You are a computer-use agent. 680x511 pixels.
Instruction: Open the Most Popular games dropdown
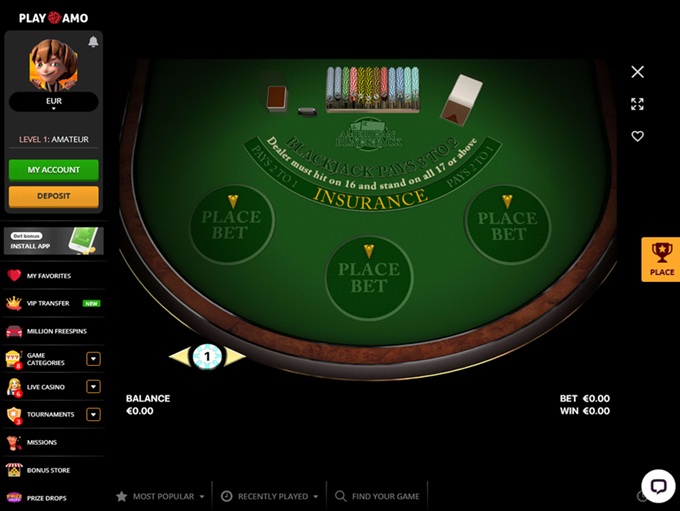pyautogui.click(x=160, y=496)
